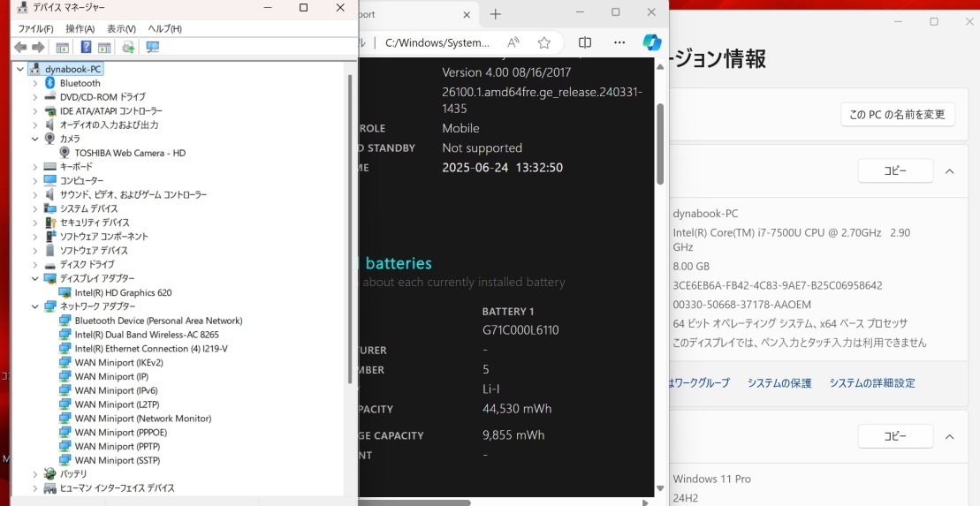The width and height of the screenshot is (980, 506).
Task: Toggle console tree button in Device Manager toolbar
Action: [63, 47]
